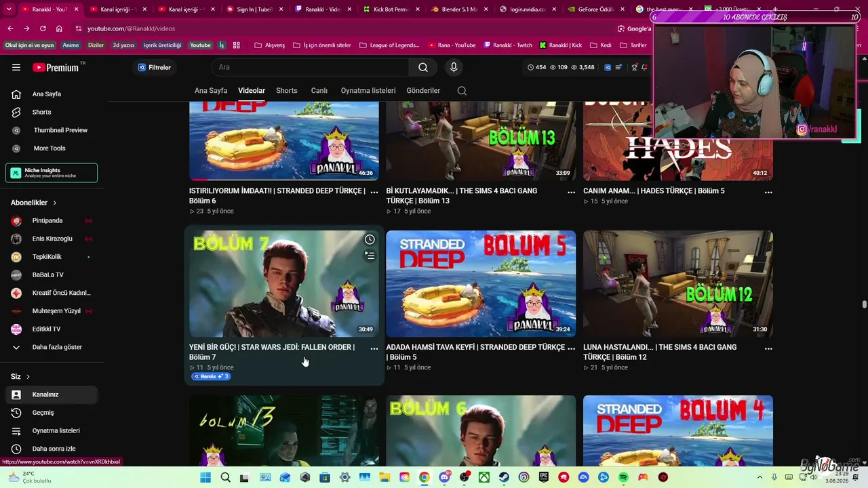Click the Niche Insights button
868x488 pixels.
pyautogui.click(x=52, y=173)
